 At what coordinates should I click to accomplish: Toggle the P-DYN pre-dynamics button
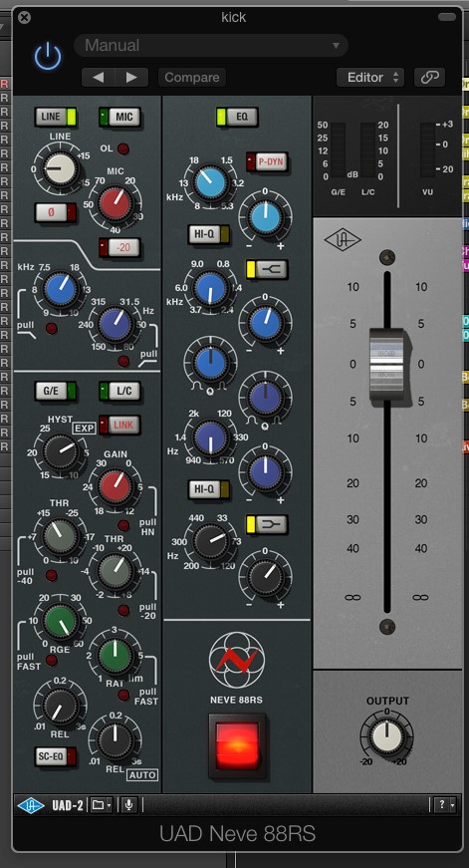coord(267,161)
